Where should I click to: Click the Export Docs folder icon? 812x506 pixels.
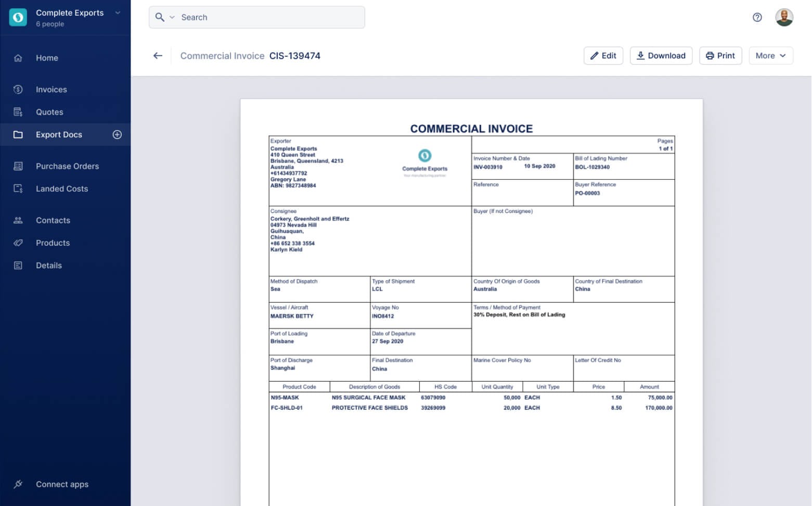pos(18,134)
